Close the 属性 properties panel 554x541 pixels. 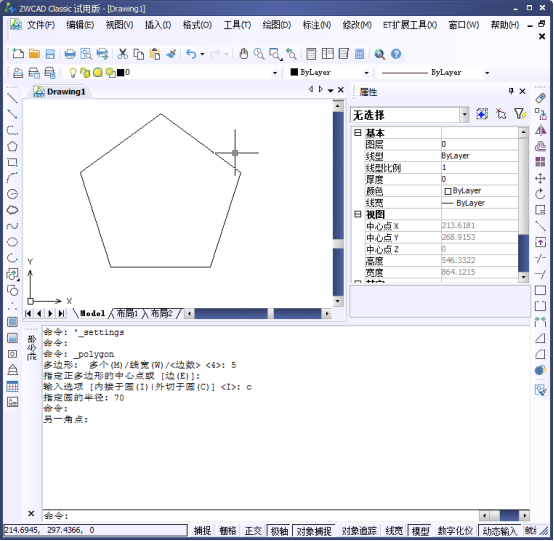[x=523, y=91]
